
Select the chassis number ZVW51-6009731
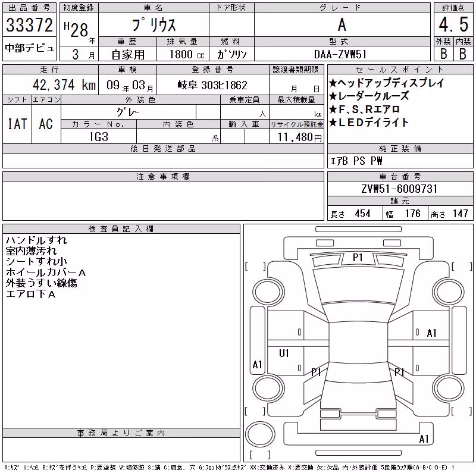[399, 189]
